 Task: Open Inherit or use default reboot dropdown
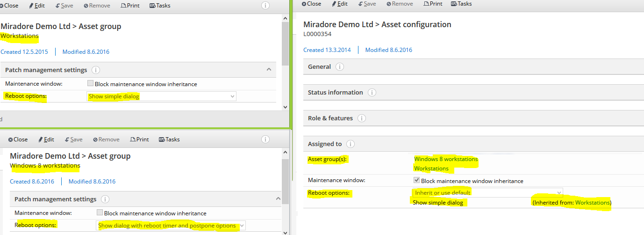tap(487, 192)
